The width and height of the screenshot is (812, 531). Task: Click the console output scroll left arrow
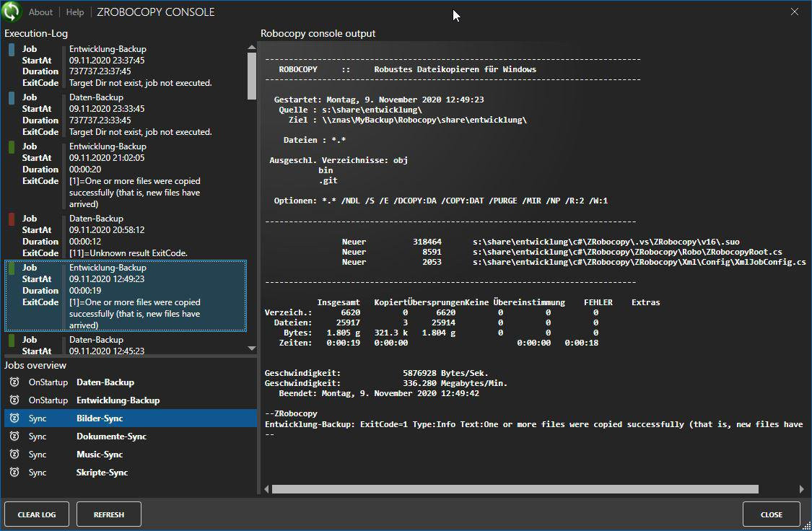tap(266, 489)
